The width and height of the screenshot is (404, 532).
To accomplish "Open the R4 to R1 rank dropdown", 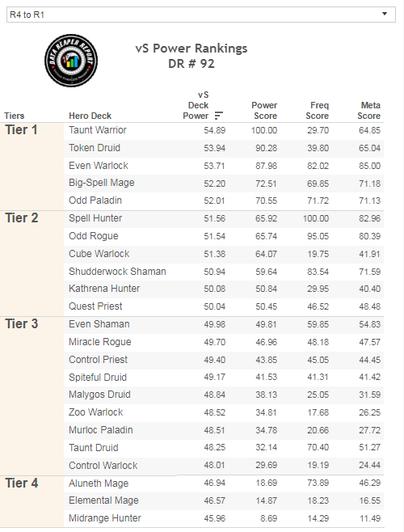I will pyautogui.click(x=201, y=15).
